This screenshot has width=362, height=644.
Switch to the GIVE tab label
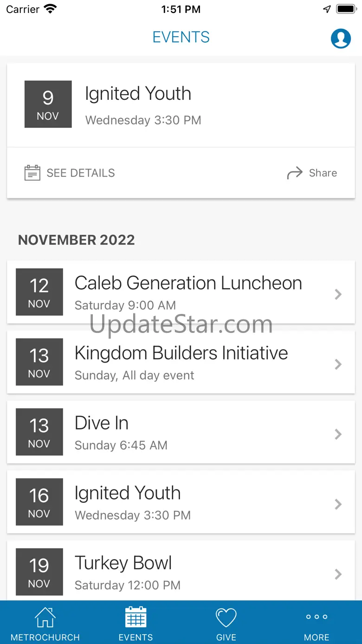pos(226,637)
